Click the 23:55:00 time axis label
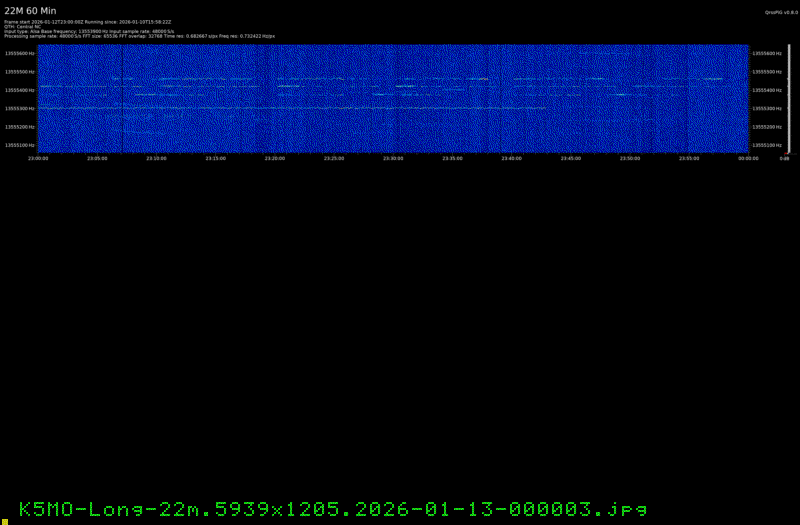Viewport: 800px width, 525px height. tap(688, 158)
